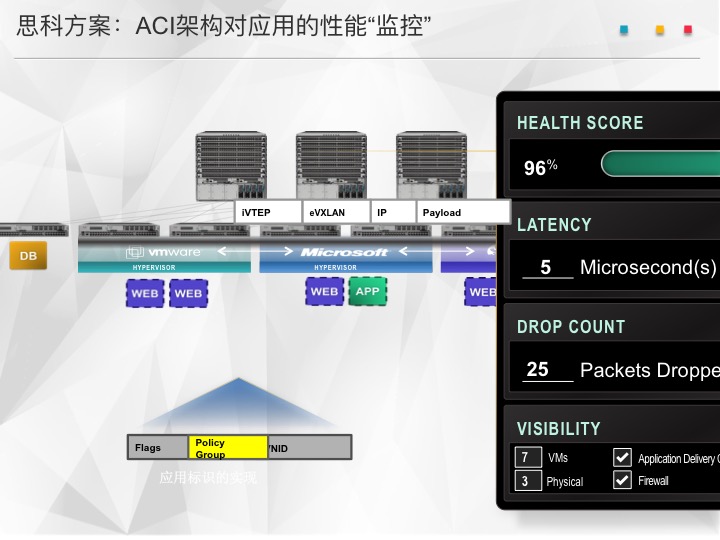720x540 pixels.
Task: Click the 应用标识的实现 caption
Action: tap(208, 478)
